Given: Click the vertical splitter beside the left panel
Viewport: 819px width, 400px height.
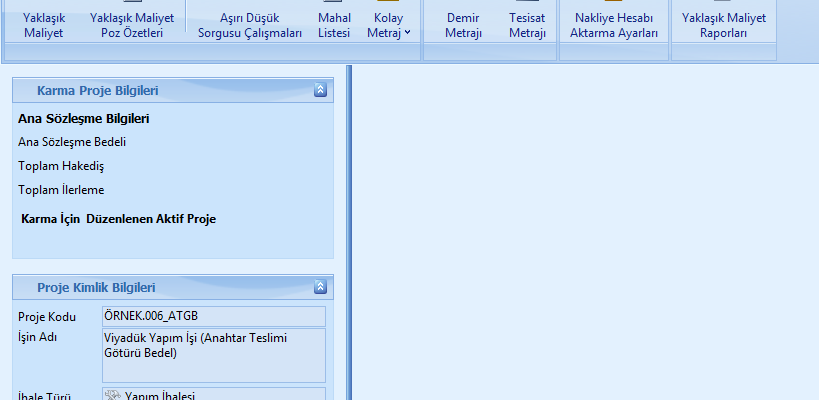Looking at the screenshot, I should click(349, 230).
